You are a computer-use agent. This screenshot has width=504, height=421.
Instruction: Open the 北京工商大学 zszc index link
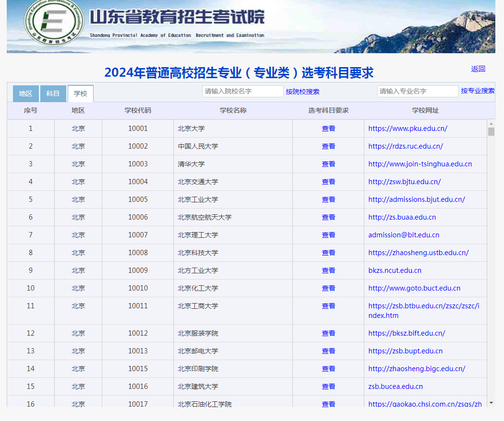[425, 310]
